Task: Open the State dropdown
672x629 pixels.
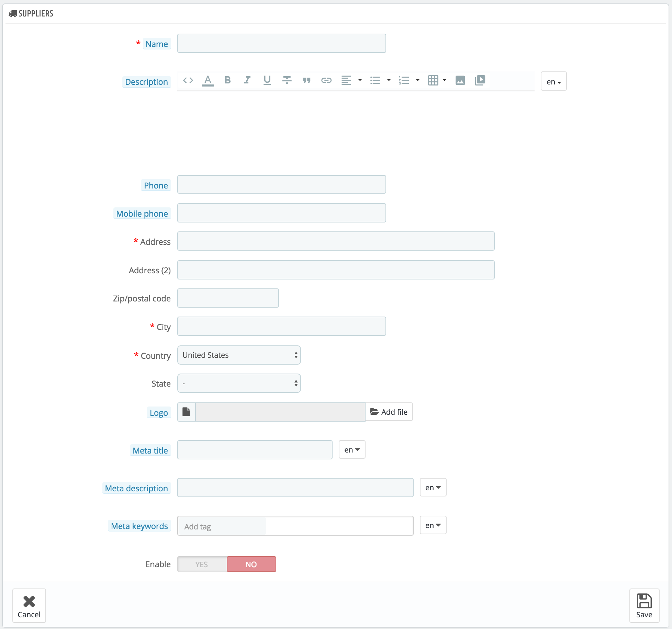Action: pos(239,383)
